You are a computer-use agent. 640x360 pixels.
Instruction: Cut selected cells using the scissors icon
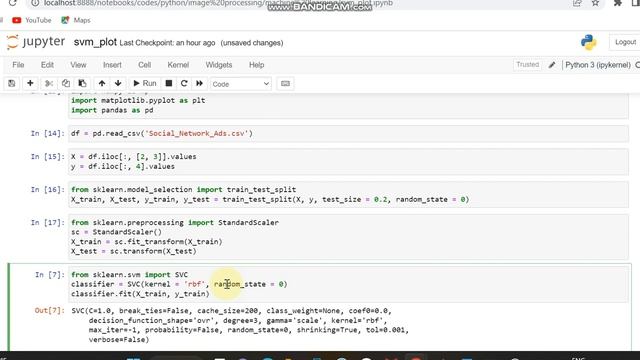pos(49,83)
